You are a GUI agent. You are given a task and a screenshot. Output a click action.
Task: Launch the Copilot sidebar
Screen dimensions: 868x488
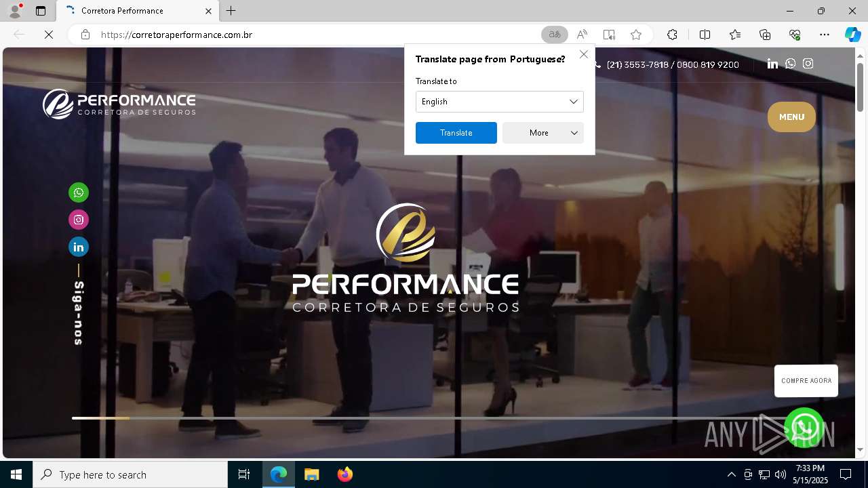click(852, 35)
